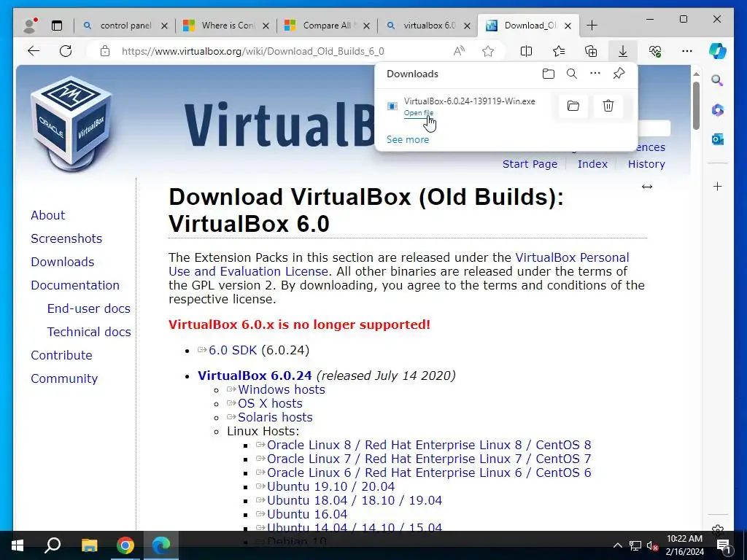Search downloads in the Downloads panel

[572, 74]
